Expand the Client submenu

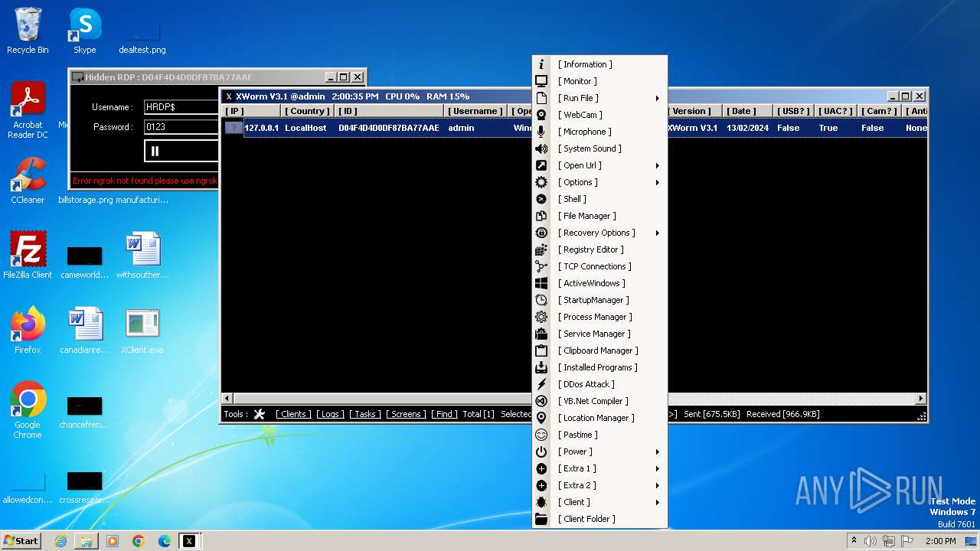[x=658, y=502]
